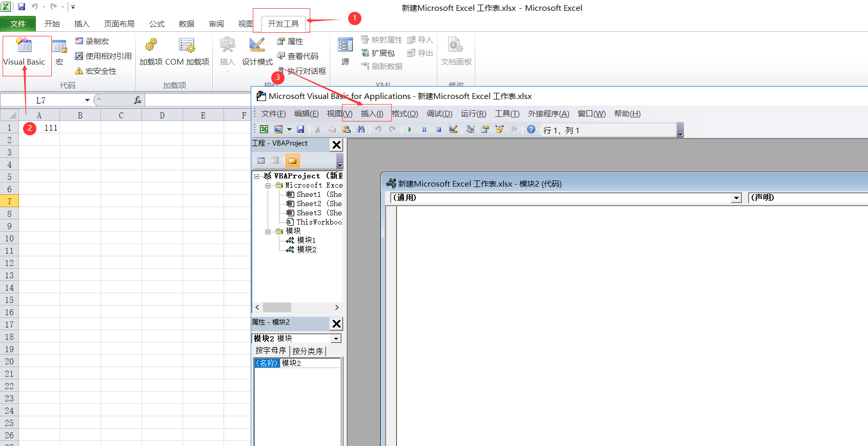Toggle 使用相对引用 in the ribbon
868x446 pixels.
103,56
